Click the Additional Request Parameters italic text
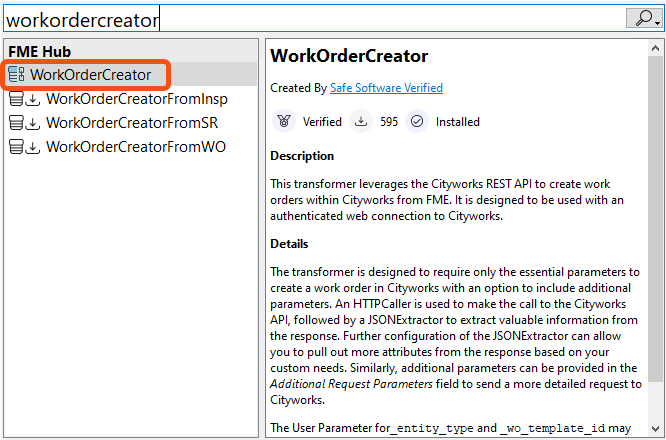The height and width of the screenshot is (440, 666). 351,384
